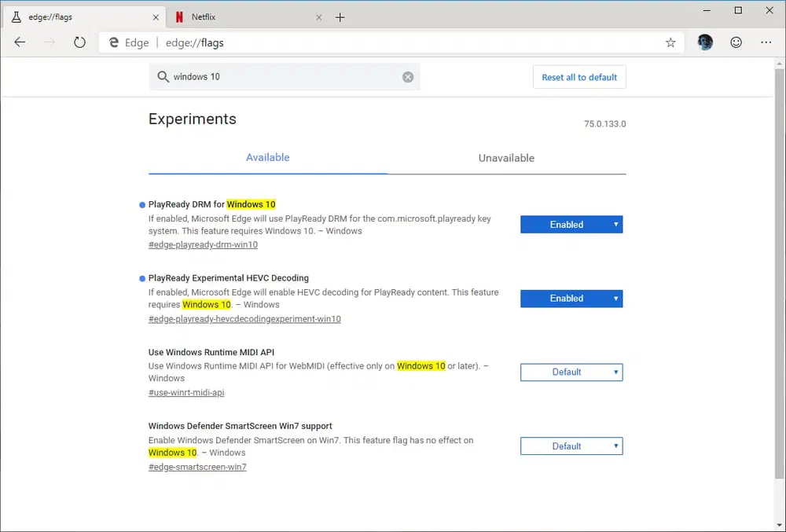
Task: Send feedback using the smiley icon
Action: coord(736,42)
